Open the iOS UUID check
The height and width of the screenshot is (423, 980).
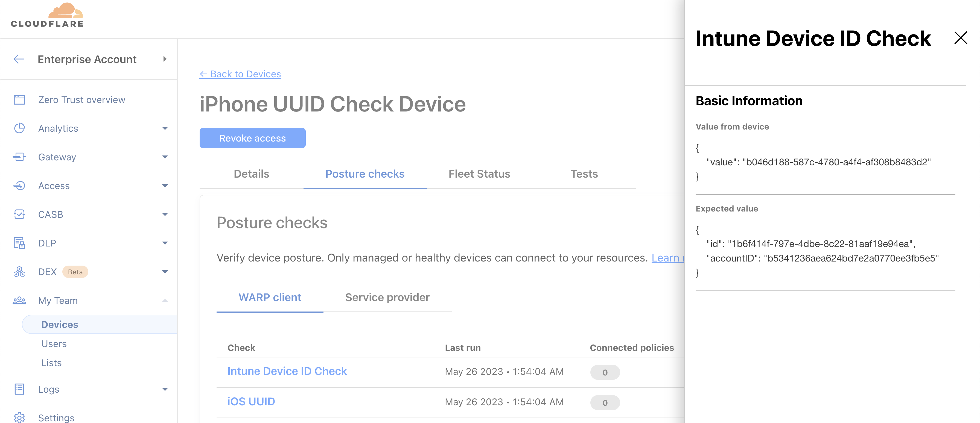coord(251,401)
